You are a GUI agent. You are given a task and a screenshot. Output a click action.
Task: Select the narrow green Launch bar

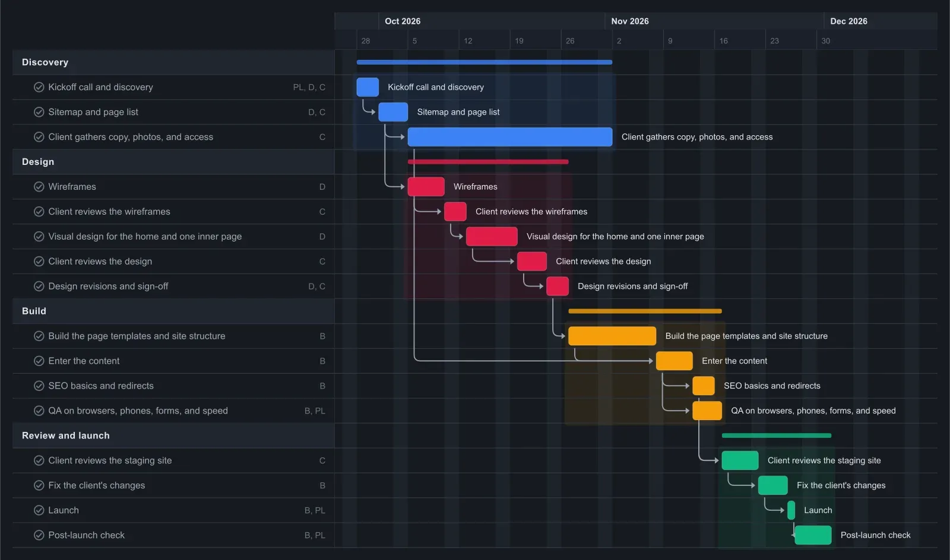coord(791,510)
